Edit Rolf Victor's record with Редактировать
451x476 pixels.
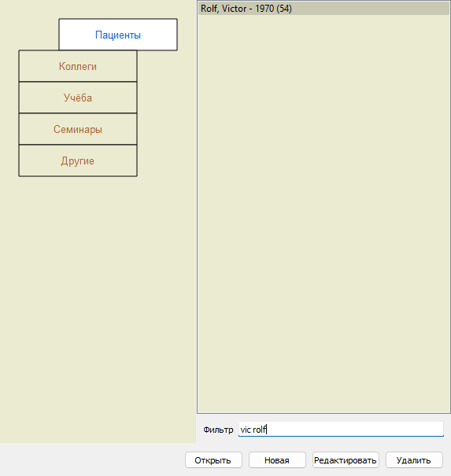pyautogui.click(x=346, y=460)
